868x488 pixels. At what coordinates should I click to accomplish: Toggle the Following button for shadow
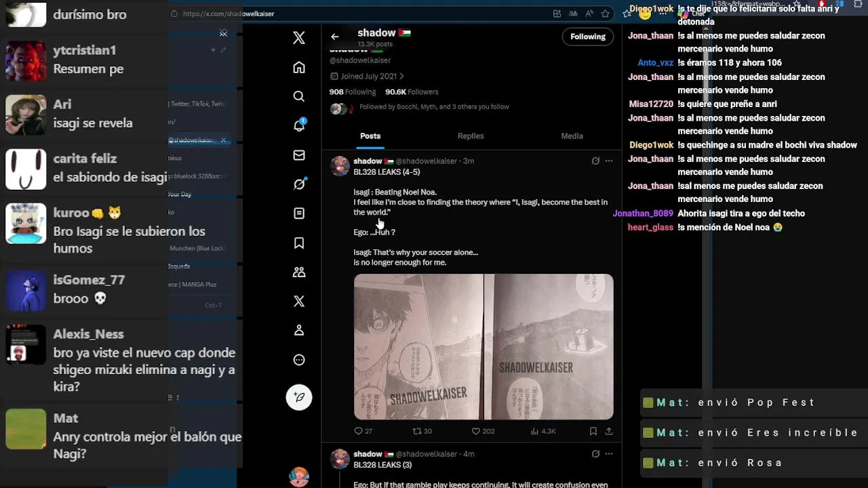click(x=588, y=37)
